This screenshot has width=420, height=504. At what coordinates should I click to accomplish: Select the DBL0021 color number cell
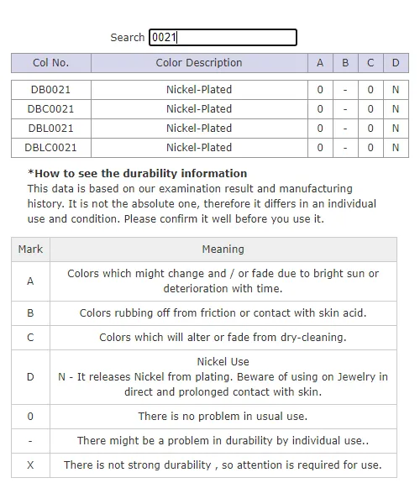click(51, 129)
